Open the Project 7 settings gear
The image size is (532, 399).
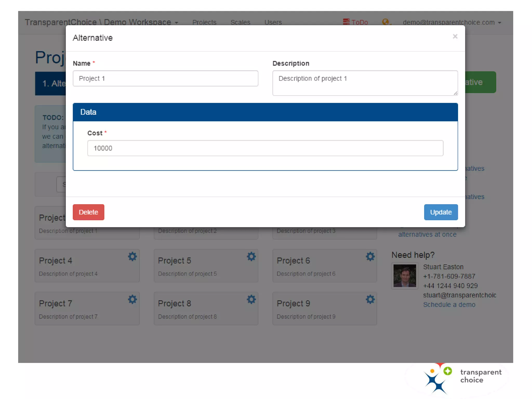[x=132, y=300]
